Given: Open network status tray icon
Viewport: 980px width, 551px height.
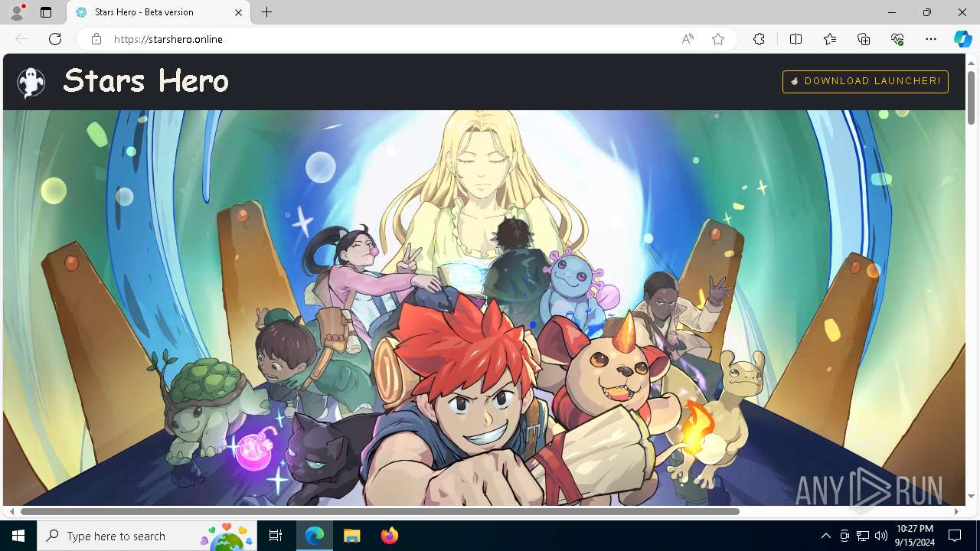Looking at the screenshot, I should (863, 536).
